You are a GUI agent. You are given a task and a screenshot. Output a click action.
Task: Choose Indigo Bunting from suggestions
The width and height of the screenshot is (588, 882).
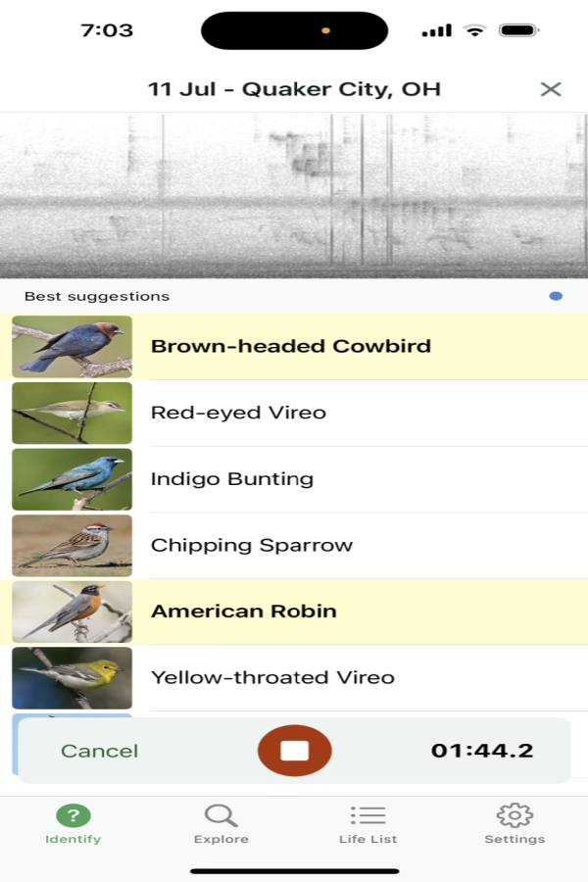click(231, 479)
